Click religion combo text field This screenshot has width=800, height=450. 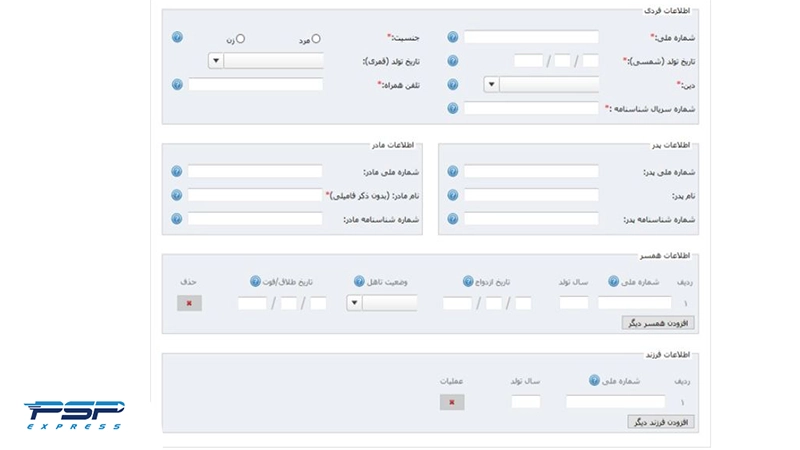coord(549,84)
